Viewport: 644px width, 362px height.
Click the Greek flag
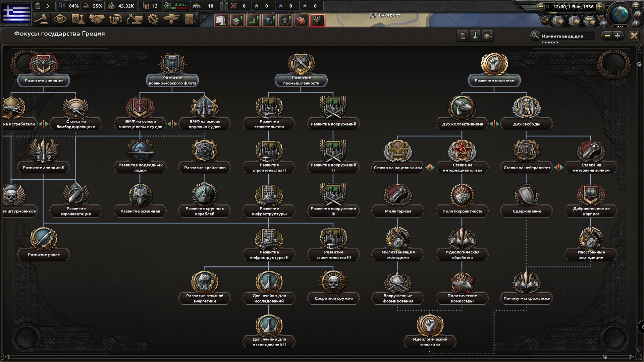pos(16,13)
